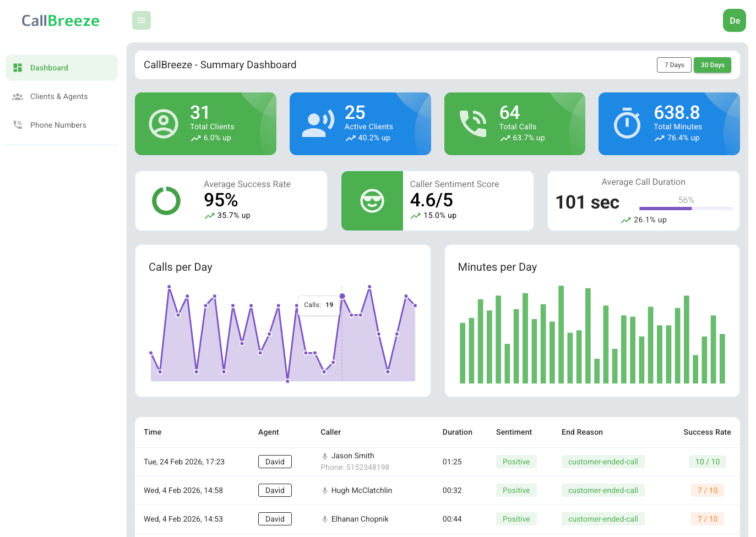
Task: Sort table by Time column header
Action: click(x=153, y=432)
